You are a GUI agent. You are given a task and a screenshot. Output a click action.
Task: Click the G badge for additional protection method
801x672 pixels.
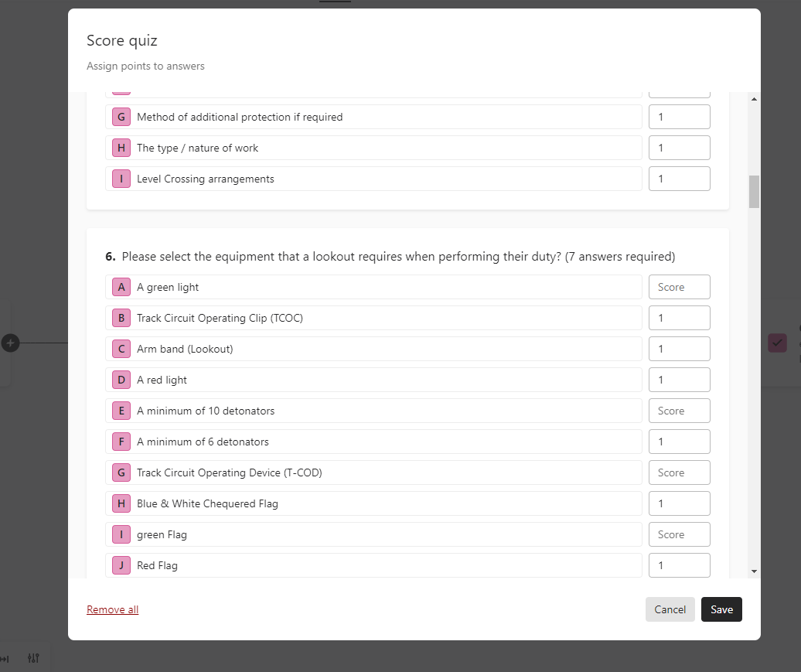121,117
